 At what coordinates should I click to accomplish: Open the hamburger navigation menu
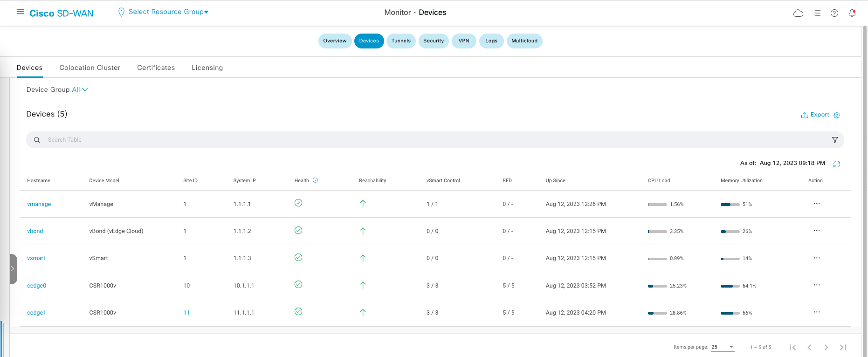(x=20, y=12)
